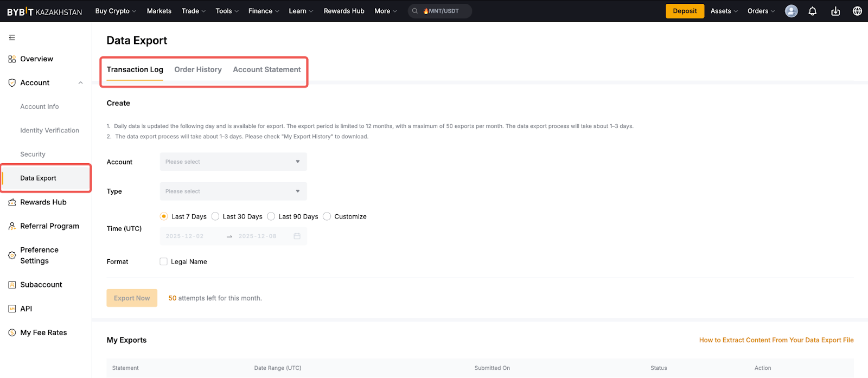Click the Export Now button

(132, 298)
